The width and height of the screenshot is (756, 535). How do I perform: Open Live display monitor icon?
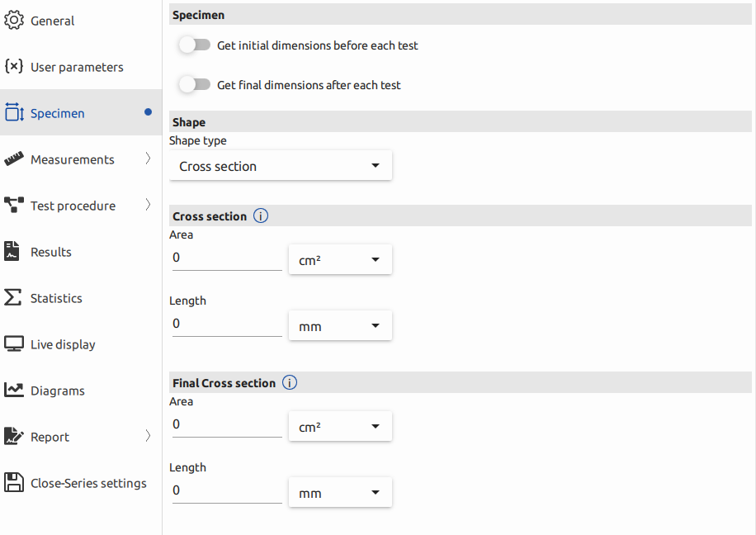point(14,344)
